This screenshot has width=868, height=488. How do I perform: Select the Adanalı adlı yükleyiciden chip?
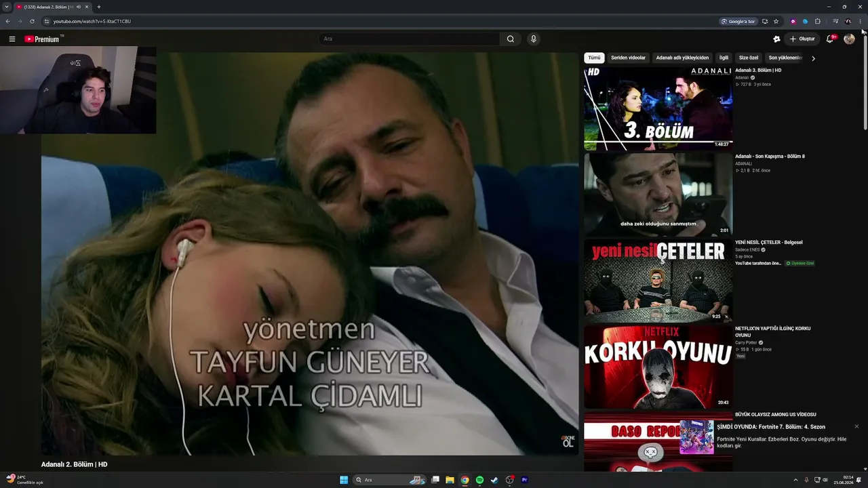682,58
